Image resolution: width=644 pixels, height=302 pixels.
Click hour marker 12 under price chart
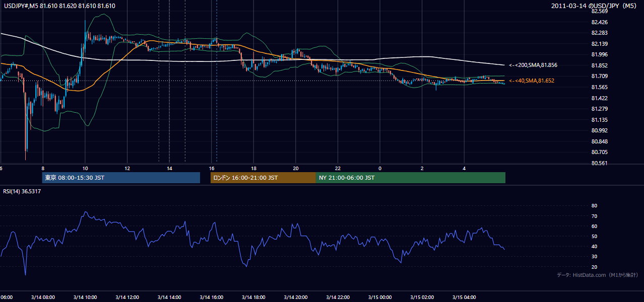coord(127,169)
